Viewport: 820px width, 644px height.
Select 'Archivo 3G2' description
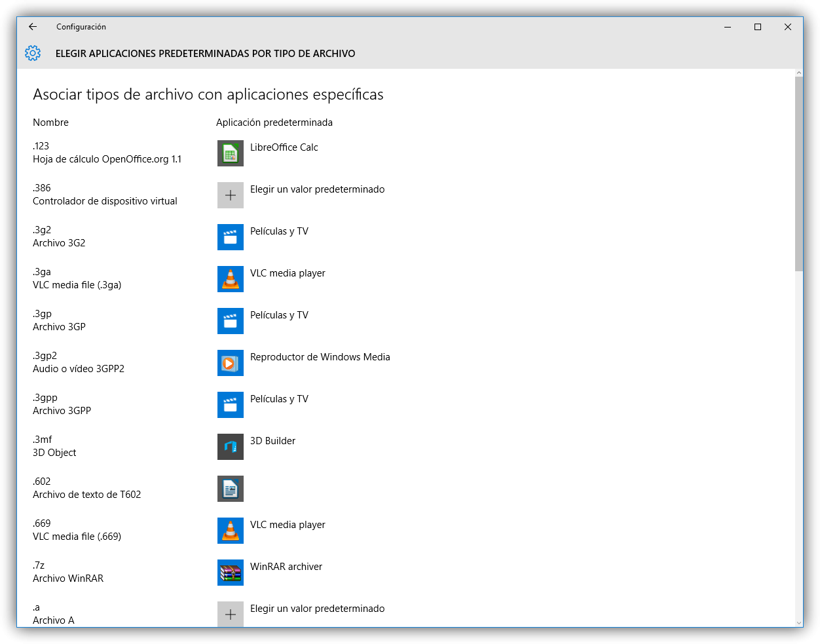tap(59, 243)
